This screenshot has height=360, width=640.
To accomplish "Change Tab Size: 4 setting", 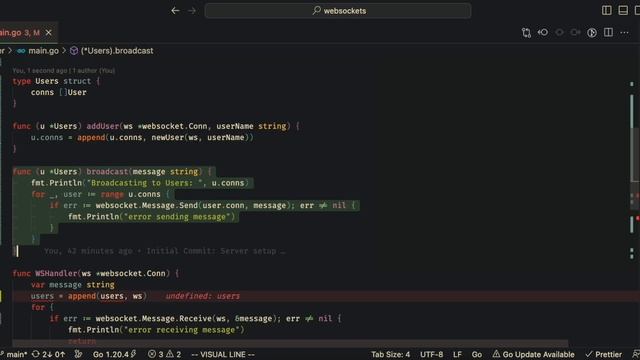I will click(390, 354).
